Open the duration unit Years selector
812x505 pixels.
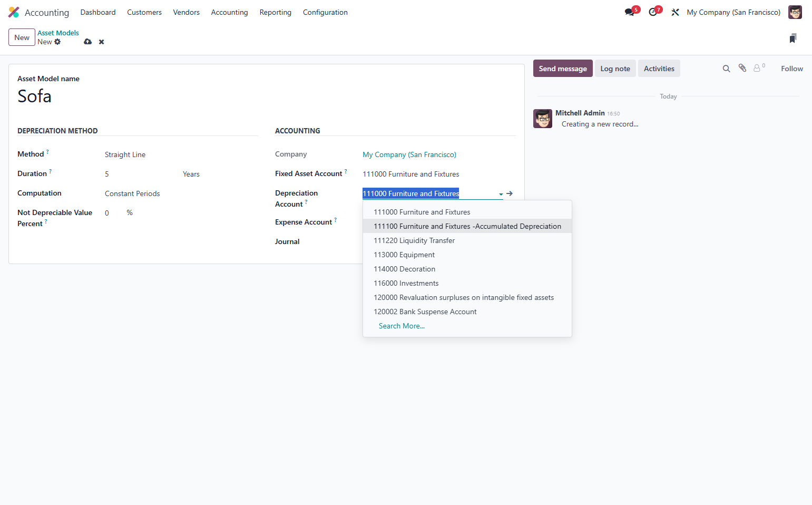pyautogui.click(x=220, y=174)
